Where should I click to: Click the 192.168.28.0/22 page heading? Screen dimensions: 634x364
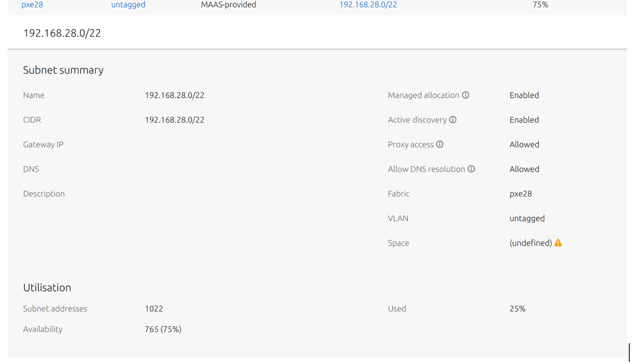pos(62,33)
